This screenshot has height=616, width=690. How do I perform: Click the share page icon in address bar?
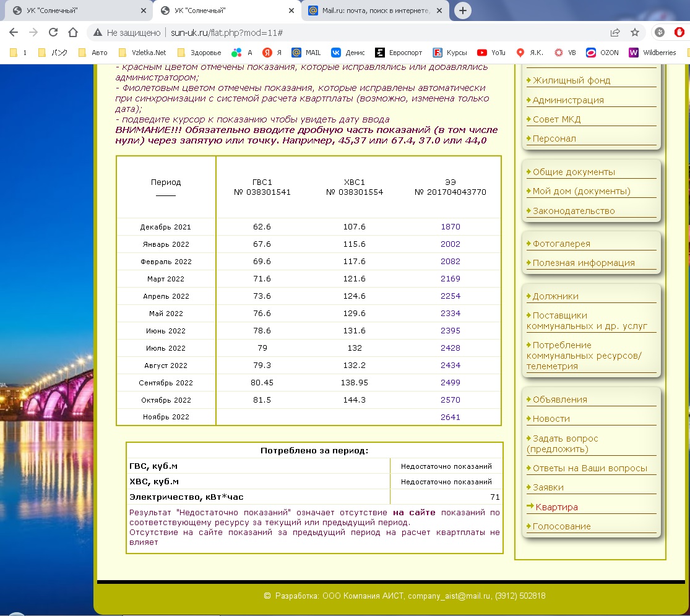pyautogui.click(x=615, y=32)
